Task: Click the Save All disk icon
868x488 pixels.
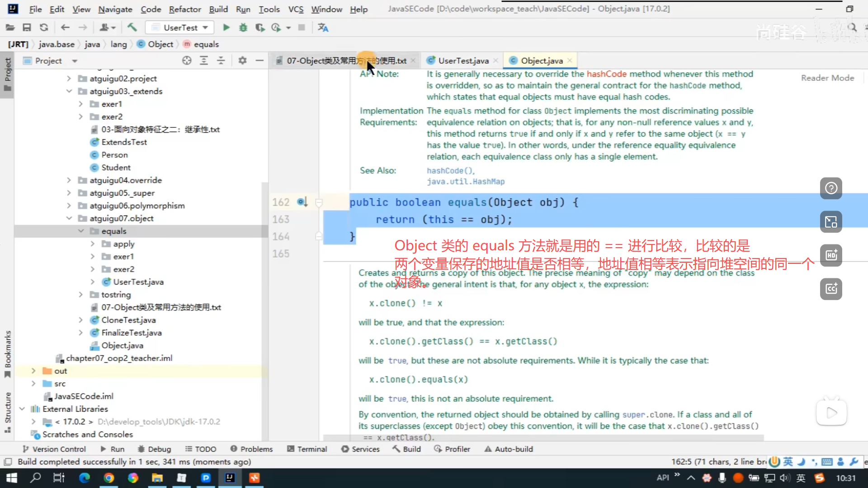Action: (27, 28)
